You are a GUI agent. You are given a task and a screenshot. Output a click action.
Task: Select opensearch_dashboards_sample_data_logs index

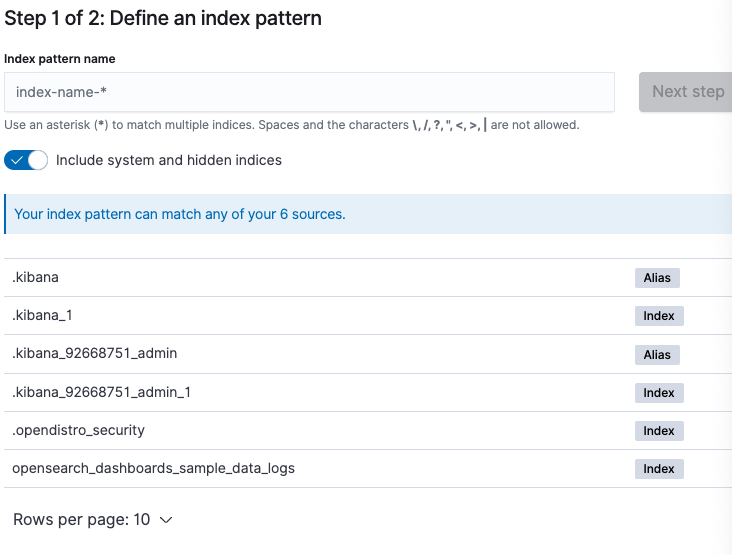coord(153,468)
